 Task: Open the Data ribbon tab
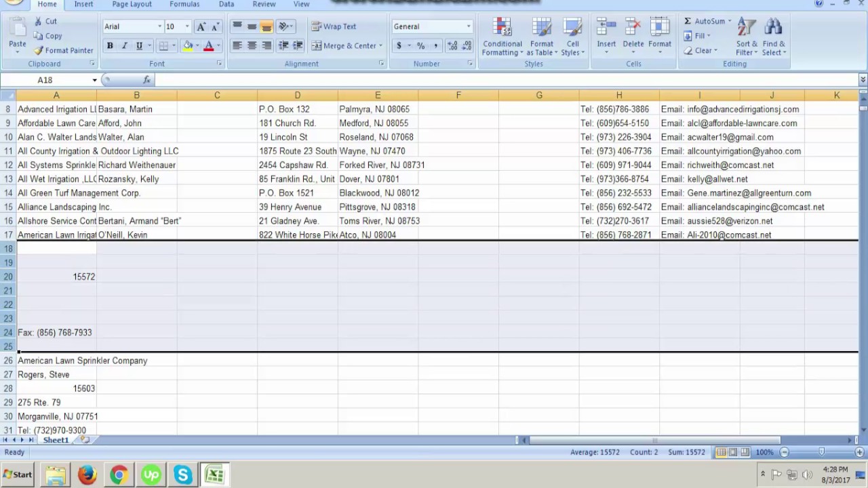point(226,4)
